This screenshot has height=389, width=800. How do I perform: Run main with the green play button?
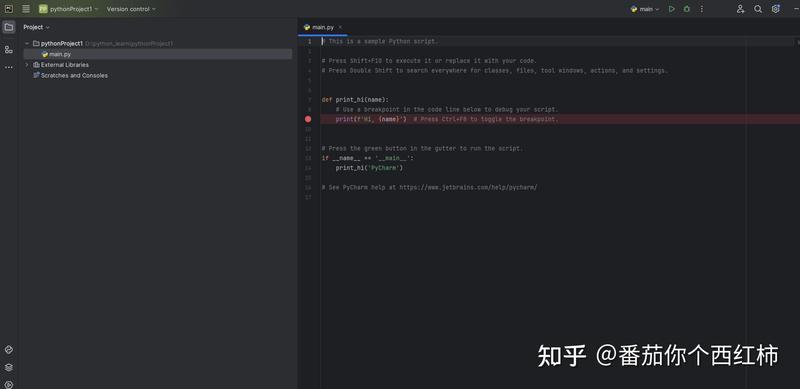click(672, 9)
